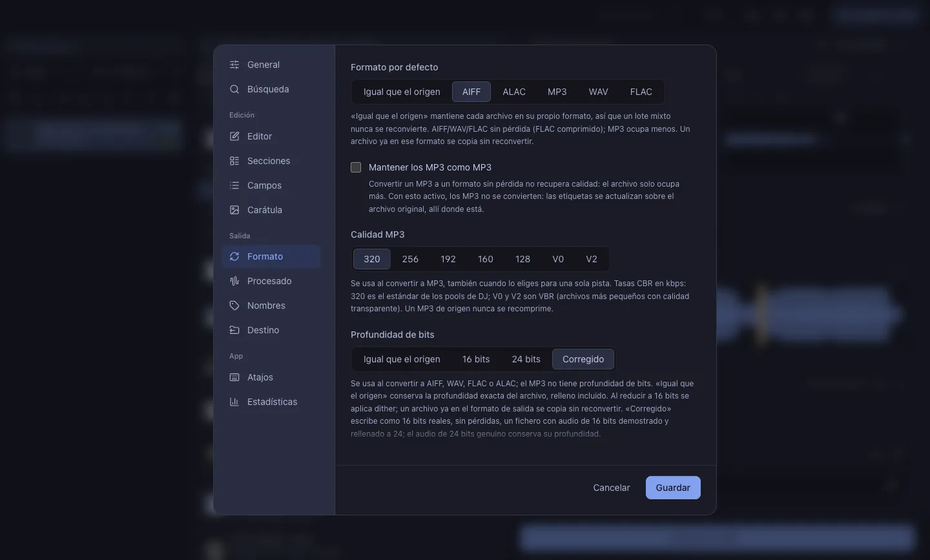
Task: Click Cancelar to discard changes
Action: click(x=612, y=488)
